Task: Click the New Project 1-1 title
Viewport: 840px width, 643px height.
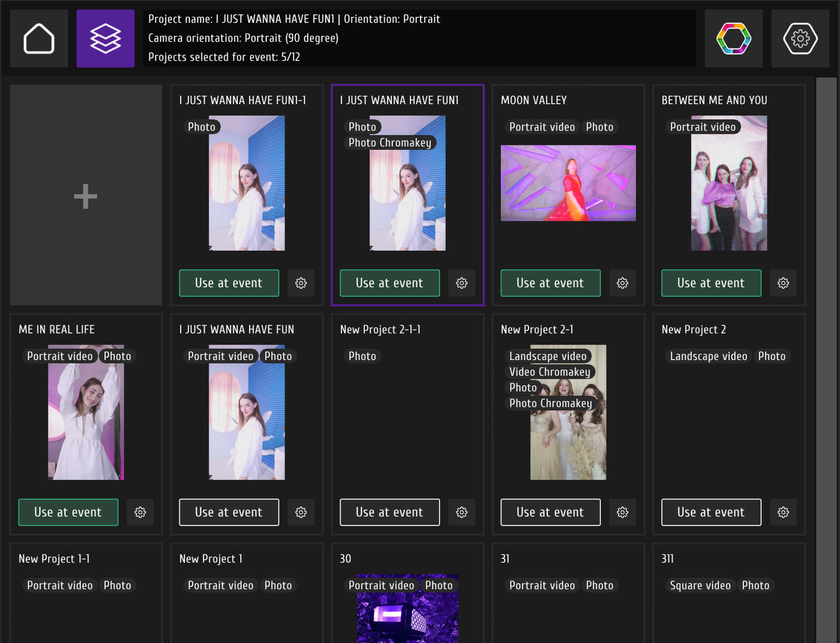Action: pos(54,559)
